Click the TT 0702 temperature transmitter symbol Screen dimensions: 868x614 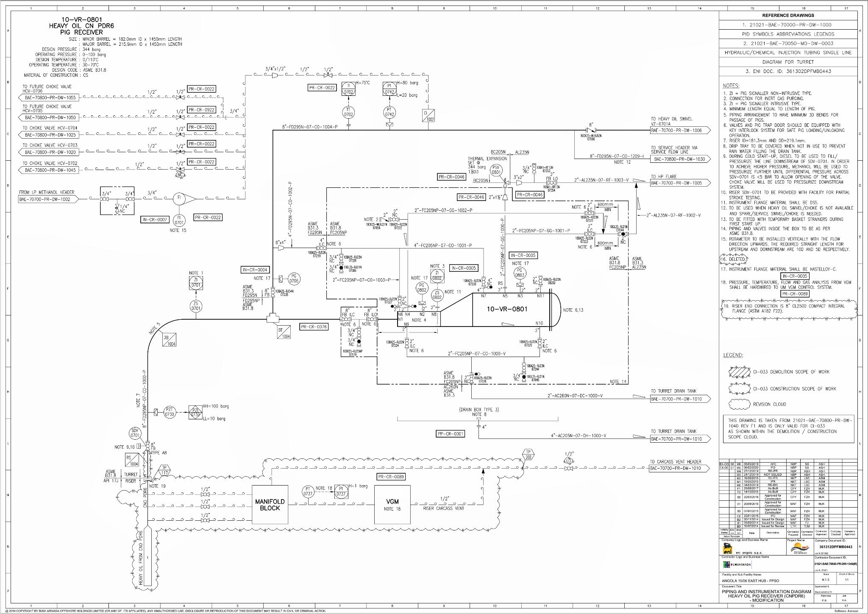[x=348, y=112]
